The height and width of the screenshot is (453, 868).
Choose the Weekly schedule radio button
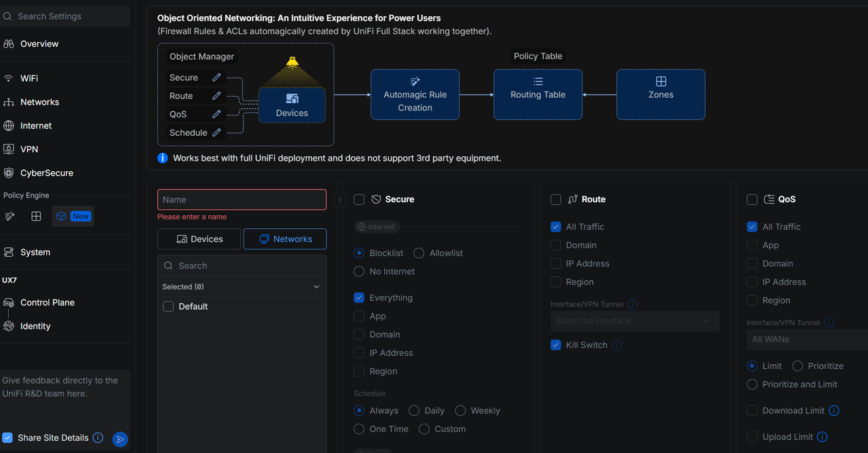click(x=460, y=411)
